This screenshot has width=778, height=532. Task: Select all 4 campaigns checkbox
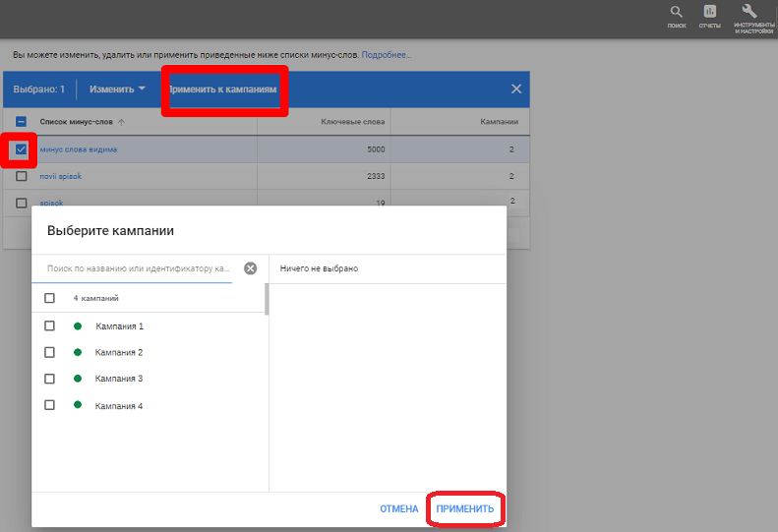49,298
